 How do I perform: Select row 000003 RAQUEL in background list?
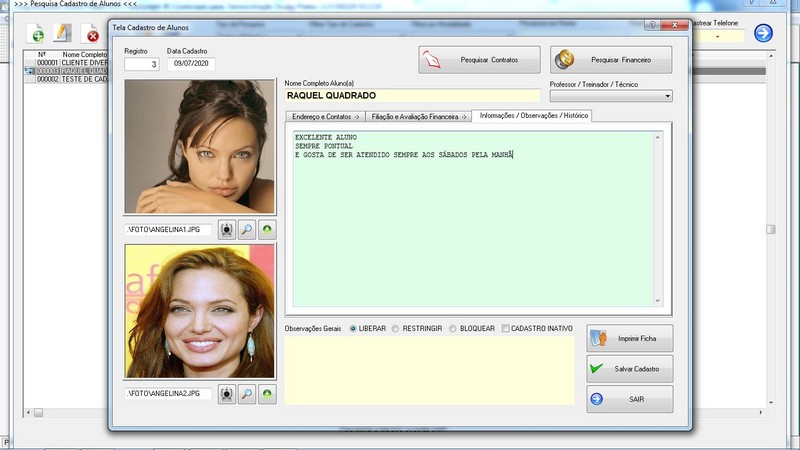[66, 71]
